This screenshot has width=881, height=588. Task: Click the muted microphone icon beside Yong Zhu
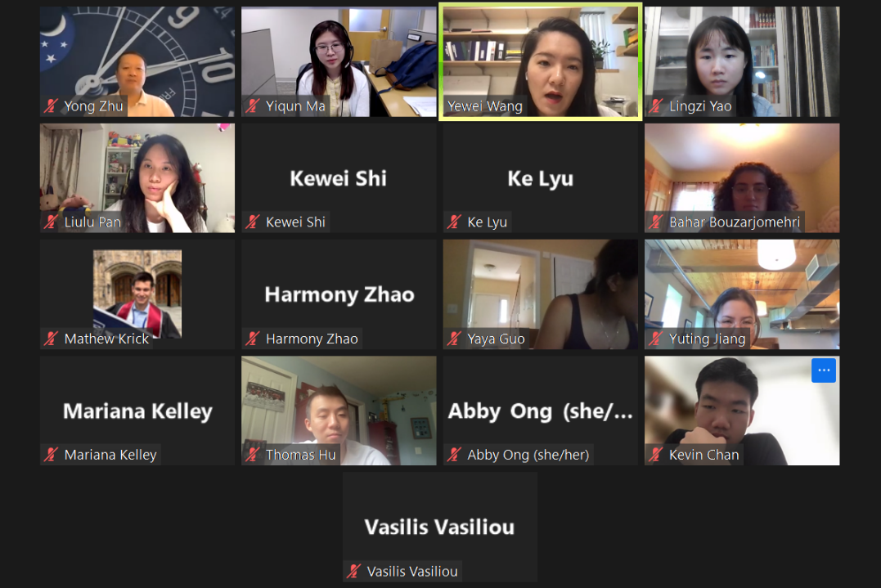[52, 105]
